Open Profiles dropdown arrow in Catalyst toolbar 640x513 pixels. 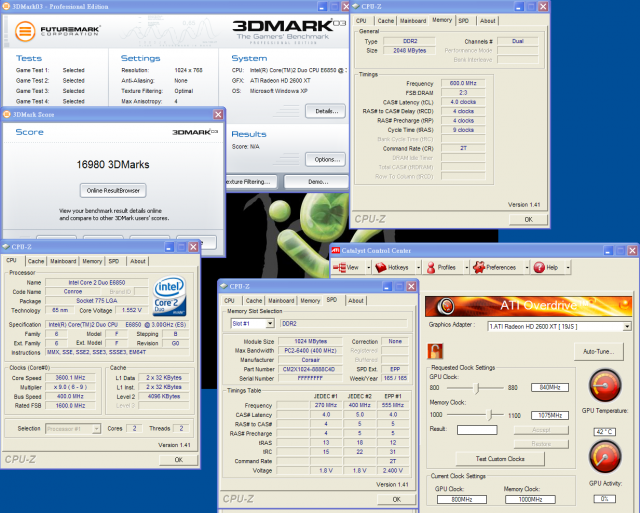pos(467,268)
